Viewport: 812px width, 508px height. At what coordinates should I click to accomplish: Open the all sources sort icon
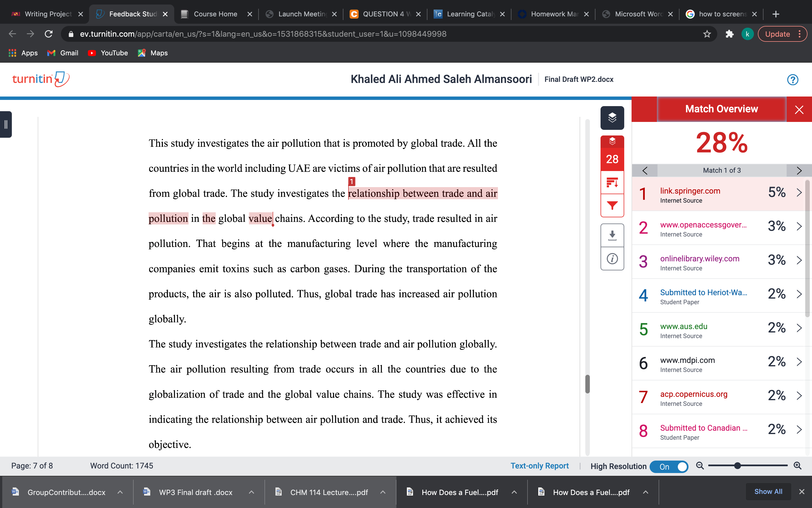tap(612, 182)
